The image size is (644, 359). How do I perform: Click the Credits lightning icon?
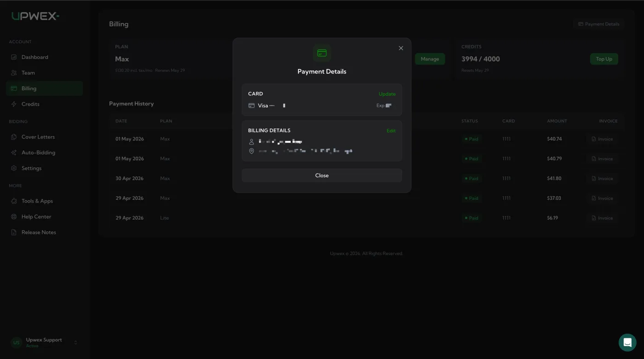coord(13,104)
